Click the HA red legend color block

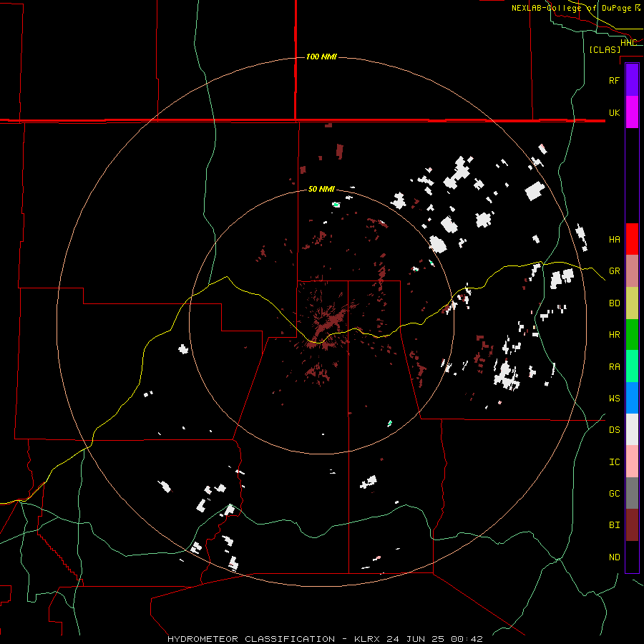coord(632,239)
